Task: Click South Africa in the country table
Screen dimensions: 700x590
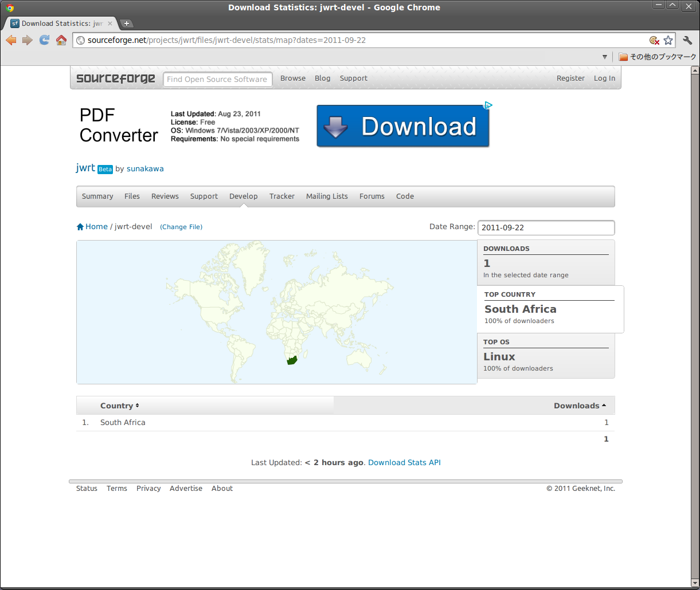Action: click(x=123, y=423)
